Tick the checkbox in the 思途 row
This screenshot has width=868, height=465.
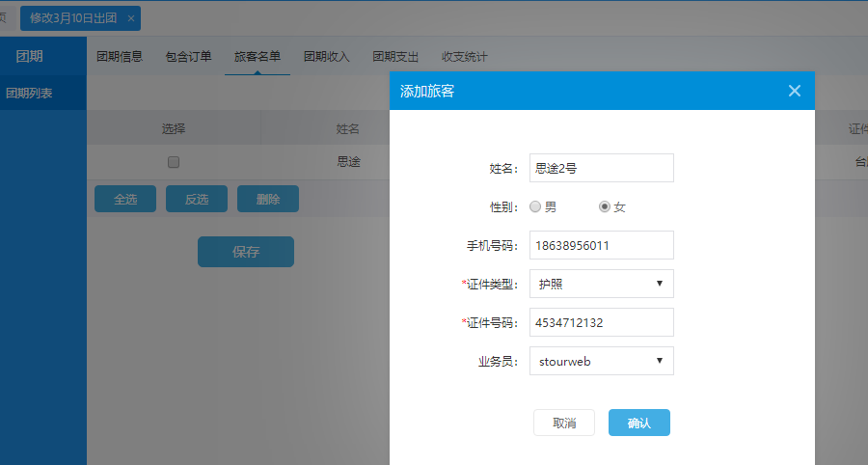pyautogui.click(x=174, y=162)
